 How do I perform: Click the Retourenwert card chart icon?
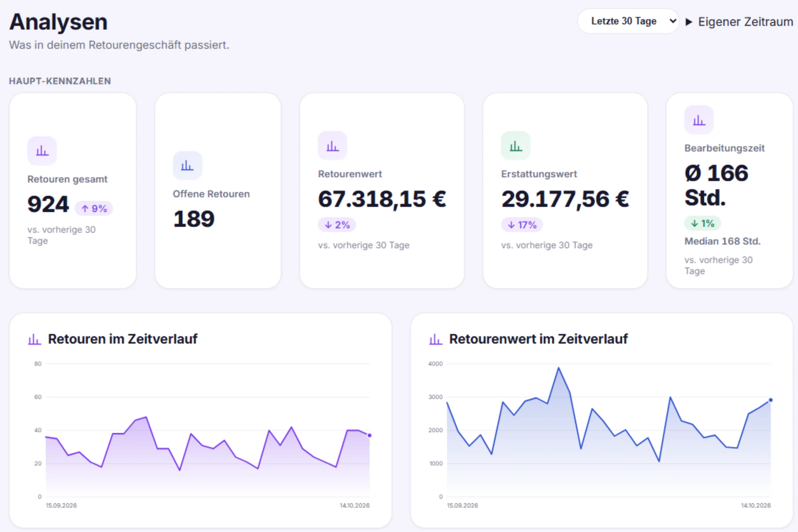click(x=332, y=146)
